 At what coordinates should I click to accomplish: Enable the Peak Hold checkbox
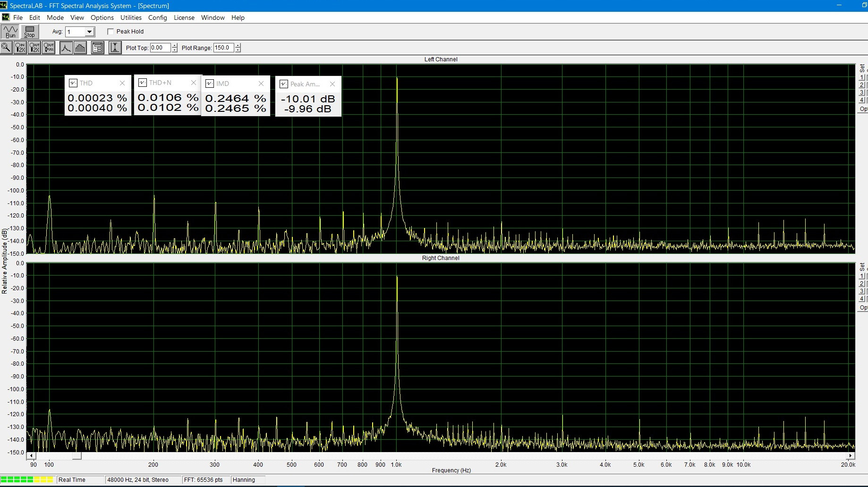point(111,32)
